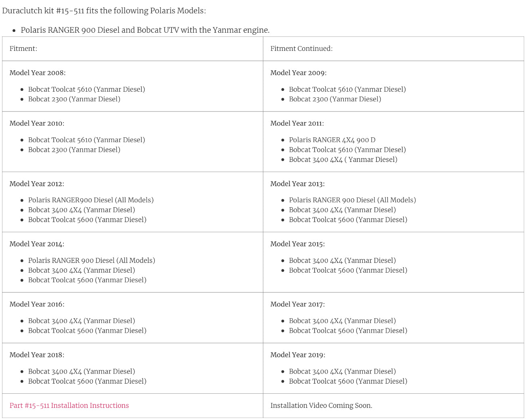Click Polaris RANGER 4X4 900 D entry

click(332, 140)
